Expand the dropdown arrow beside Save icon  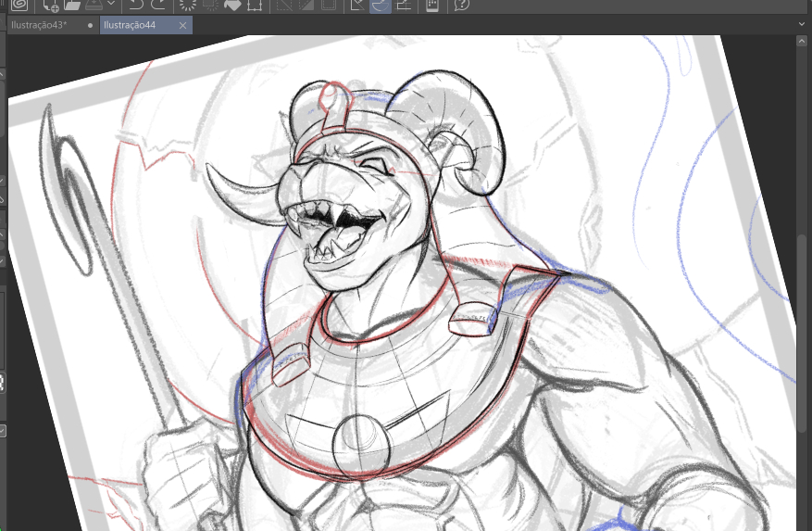111,5
